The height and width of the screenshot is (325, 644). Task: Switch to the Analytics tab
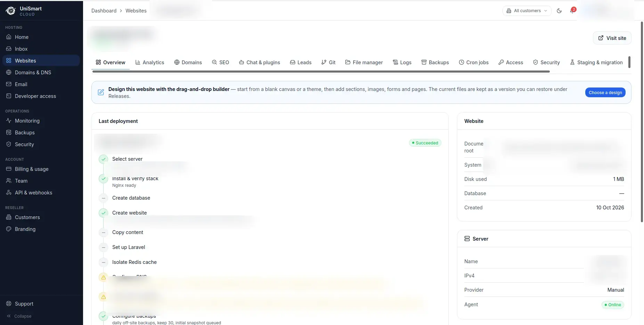[150, 62]
